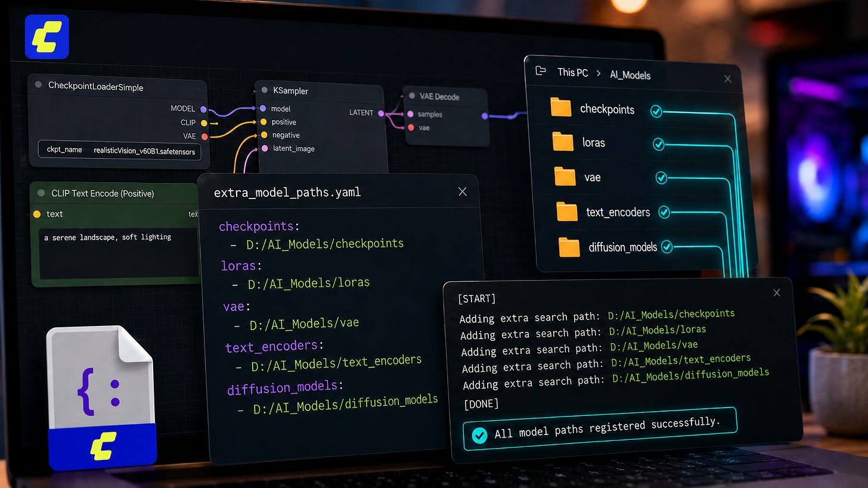
Task: Open the vae folder icon
Action: click(x=565, y=177)
